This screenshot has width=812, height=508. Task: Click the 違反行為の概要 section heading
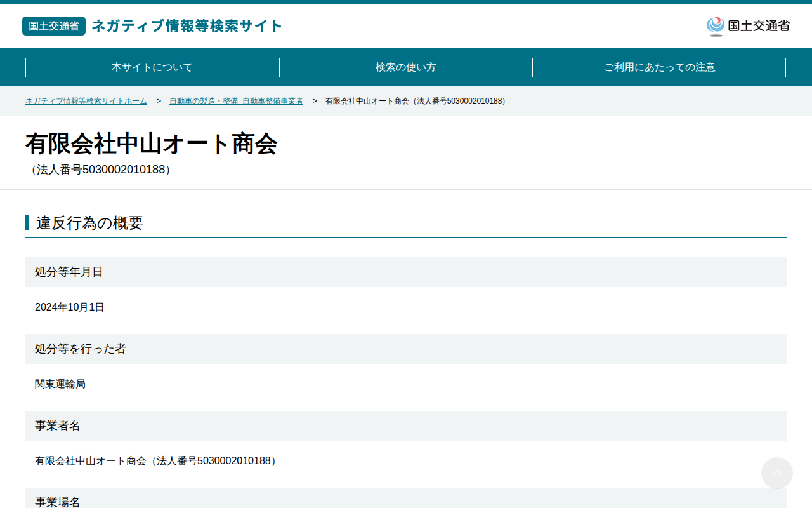[x=89, y=223]
